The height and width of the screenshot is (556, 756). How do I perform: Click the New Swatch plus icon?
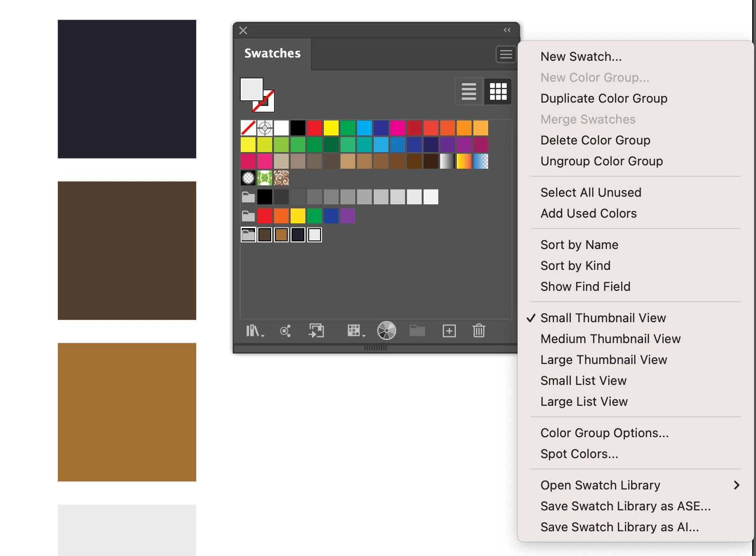point(449,331)
